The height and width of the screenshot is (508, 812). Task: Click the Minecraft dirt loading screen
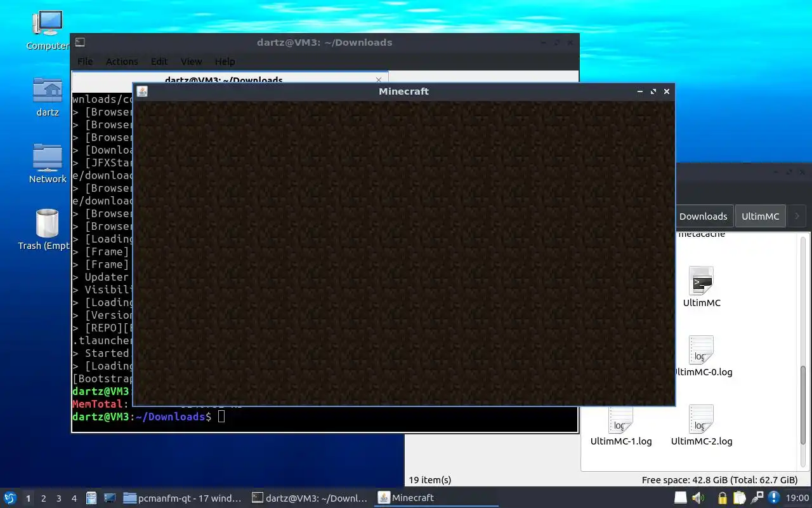404,253
